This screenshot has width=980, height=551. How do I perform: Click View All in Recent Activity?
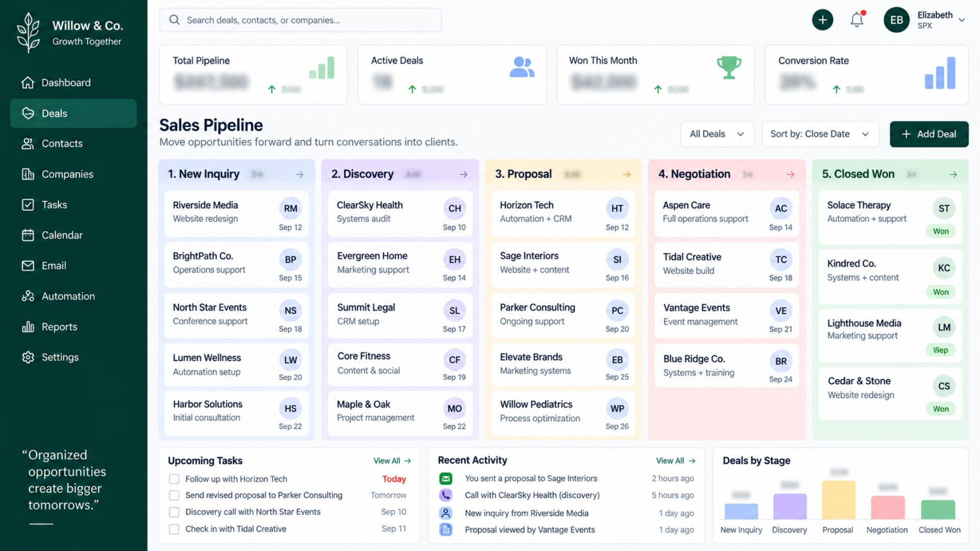pos(675,461)
